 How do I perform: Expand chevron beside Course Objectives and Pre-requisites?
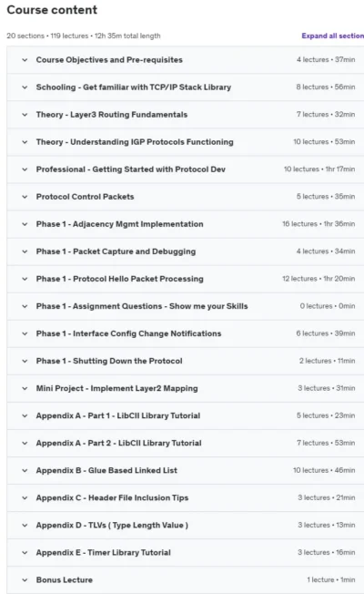(x=25, y=60)
